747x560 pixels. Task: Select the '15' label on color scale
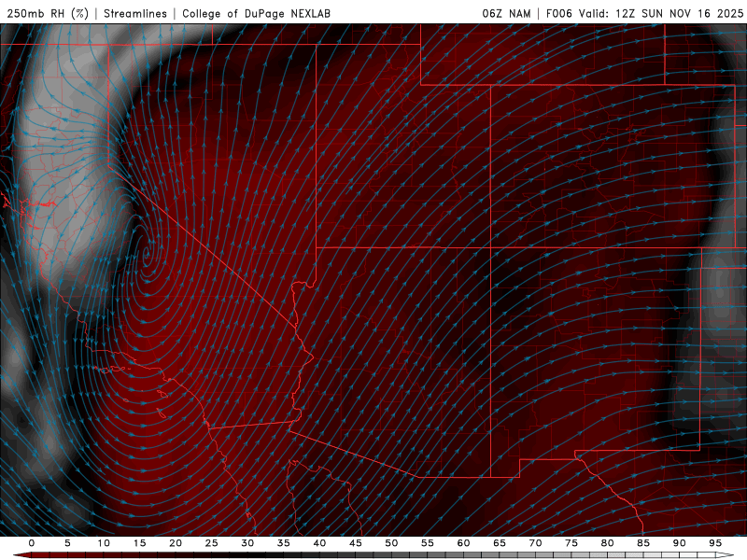[x=139, y=543]
